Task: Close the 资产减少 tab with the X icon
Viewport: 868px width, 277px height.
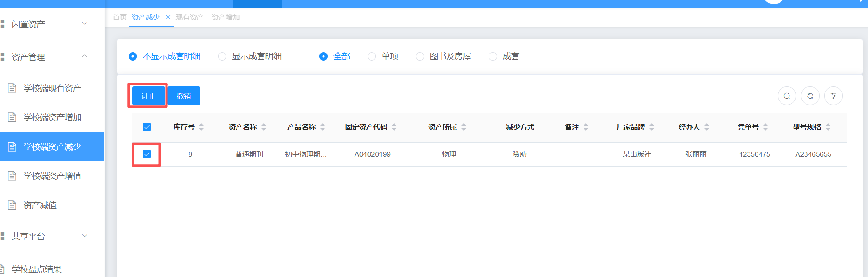Action: coord(168,17)
